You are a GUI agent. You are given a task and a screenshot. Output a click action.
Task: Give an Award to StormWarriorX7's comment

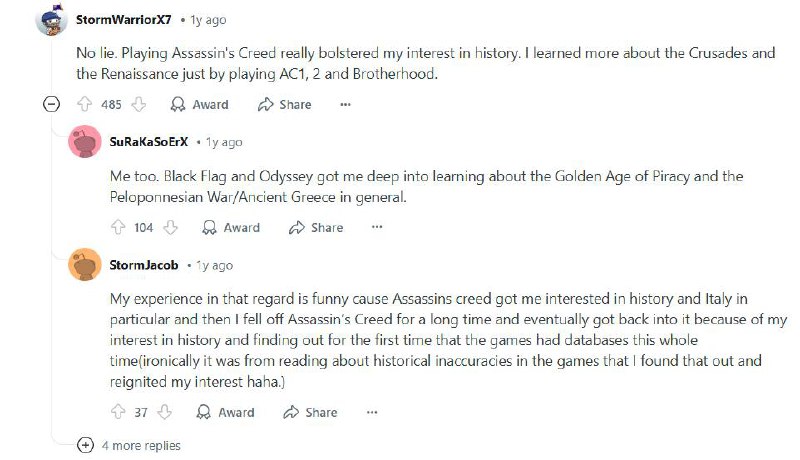pyautogui.click(x=199, y=105)
